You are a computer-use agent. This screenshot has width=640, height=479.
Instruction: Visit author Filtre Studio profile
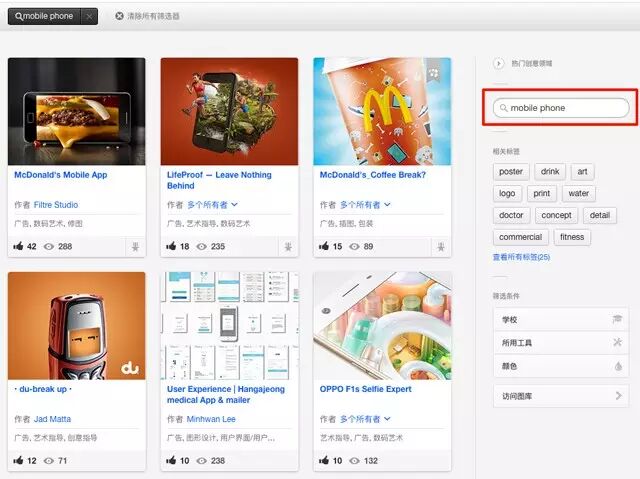[x=56, y=205]
